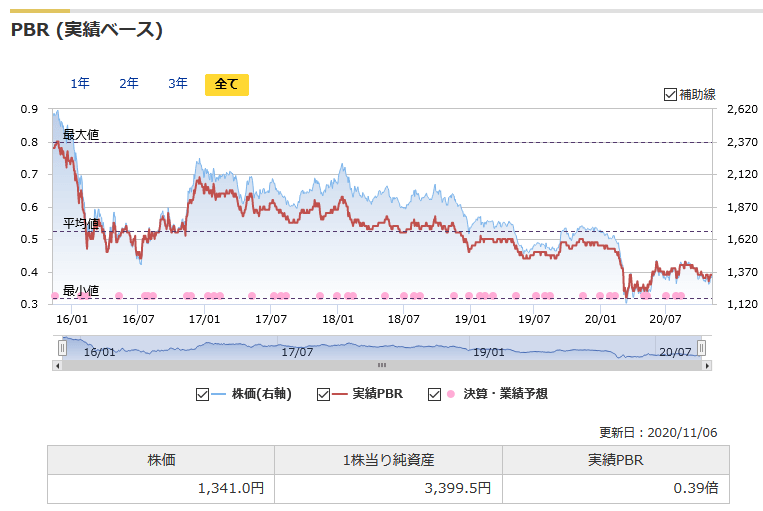The height and width of the screenshot is (511, 763).
Task: Uncheck the 株価(右軸) series checkbox
Action: (x=203, y=394)
